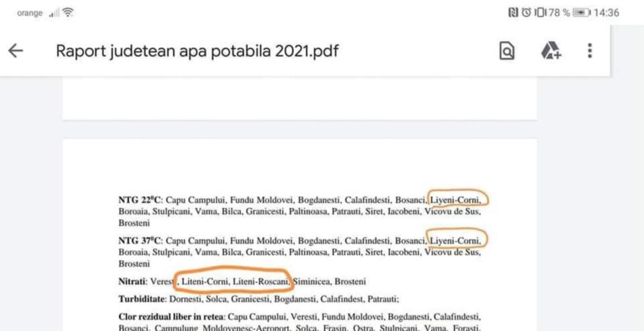The image size is (644, 331).
Task: Tap the blank previous page area above
Action: tap(299, 98)
